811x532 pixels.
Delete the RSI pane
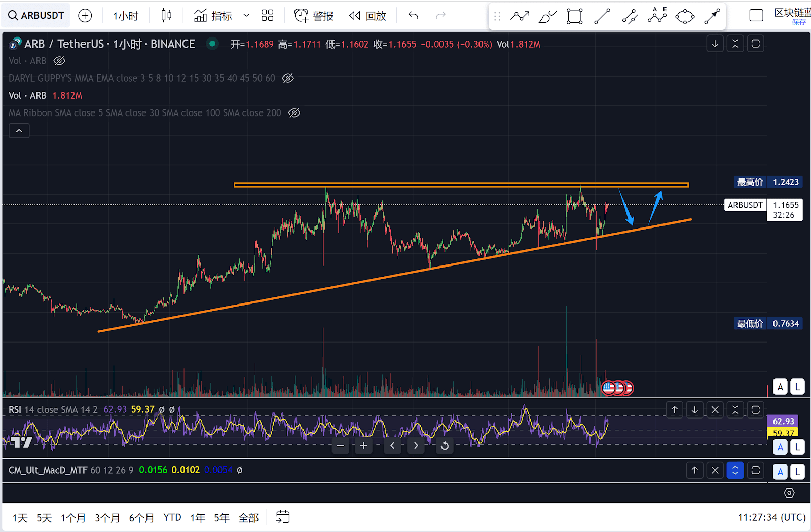point(715,410)
